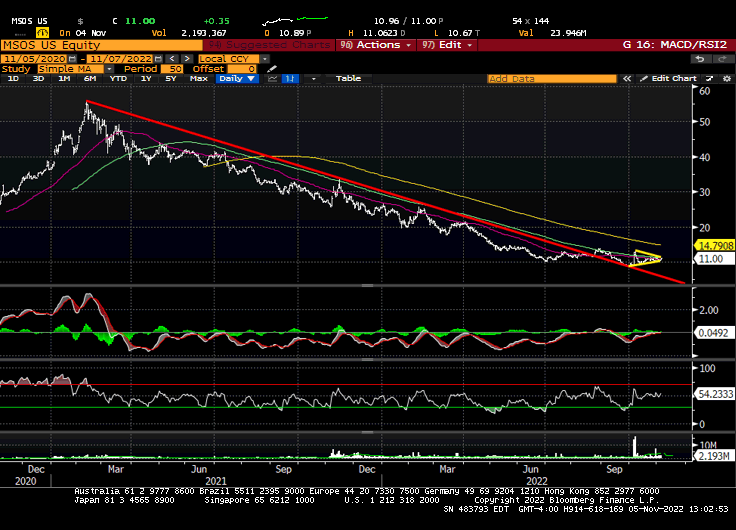
Task: Click the open price 10.89
Action: click(x=291, y=33)
